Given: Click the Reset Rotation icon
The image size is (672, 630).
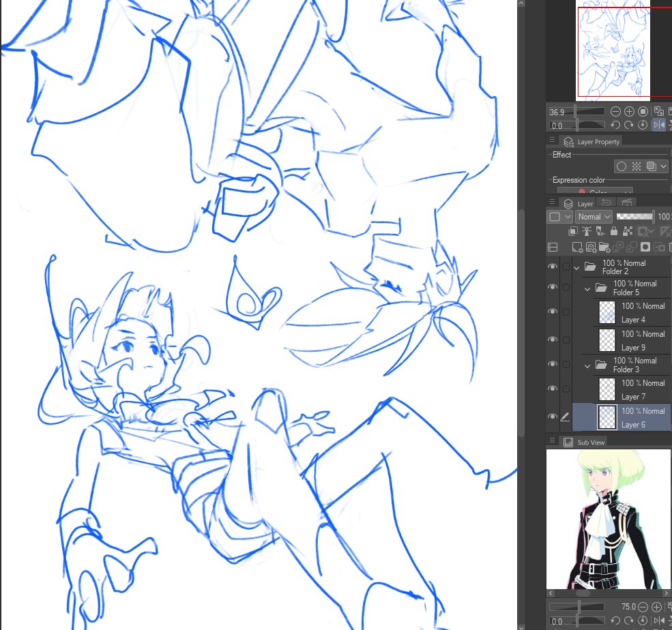Looking at the screenshot, I should [642, 125].
